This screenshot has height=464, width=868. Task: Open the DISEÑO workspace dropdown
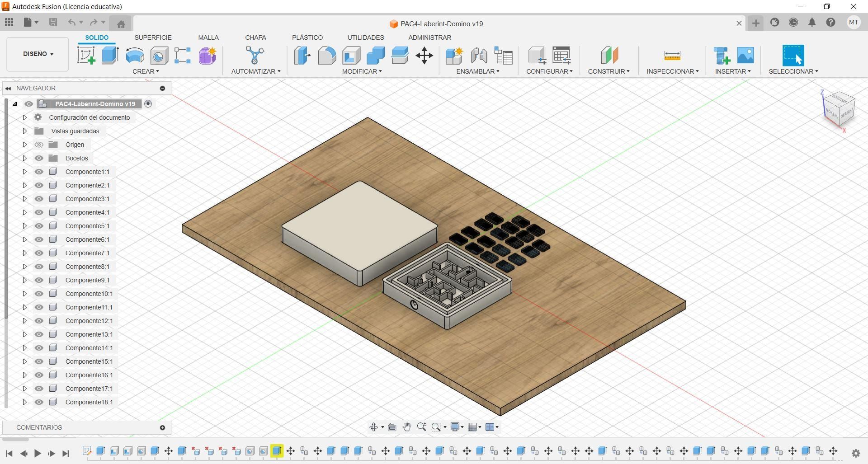(38, 54)
